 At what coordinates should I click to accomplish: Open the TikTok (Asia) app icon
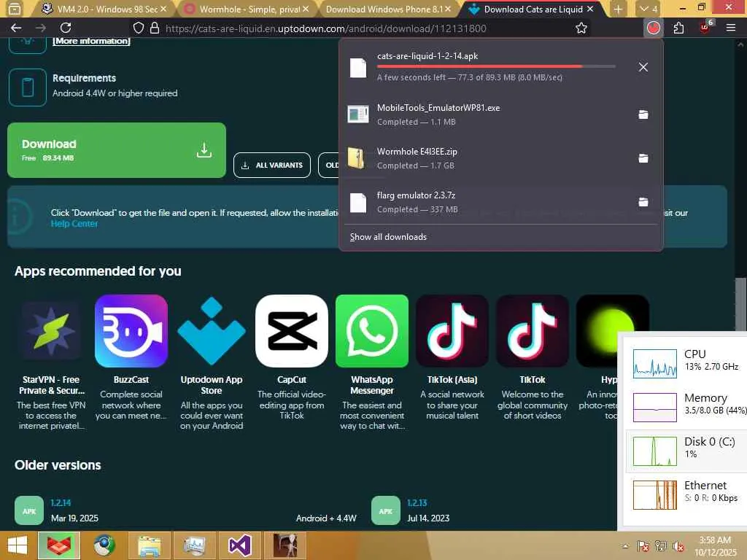pyautogui.click(x=452, y=331)
